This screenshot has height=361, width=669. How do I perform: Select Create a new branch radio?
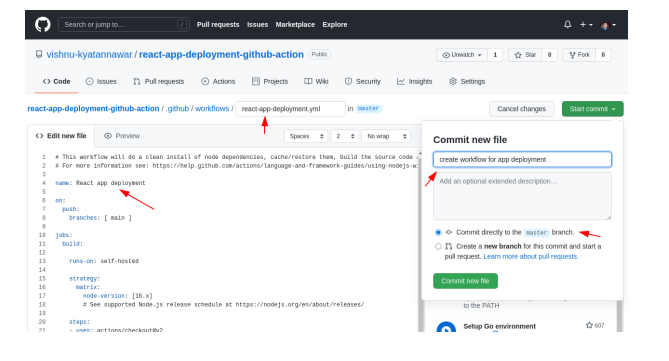tap(438, 246)
